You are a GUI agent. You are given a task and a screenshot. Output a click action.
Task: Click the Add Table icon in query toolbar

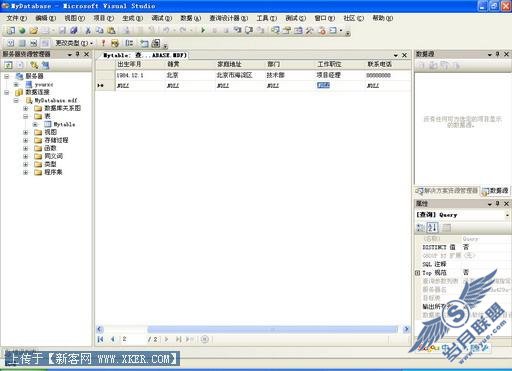click(x=144, y=43)
